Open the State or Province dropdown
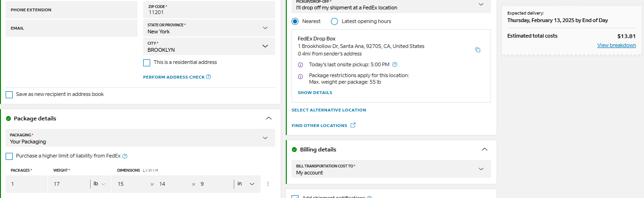The height and width of the screenshot is (198, 644). click(209, 28)
